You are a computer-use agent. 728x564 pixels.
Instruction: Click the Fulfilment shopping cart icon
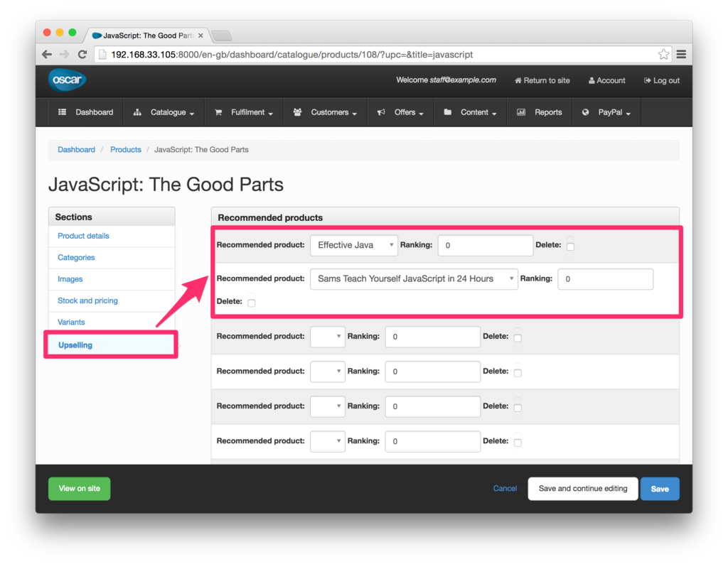(218, 112)
